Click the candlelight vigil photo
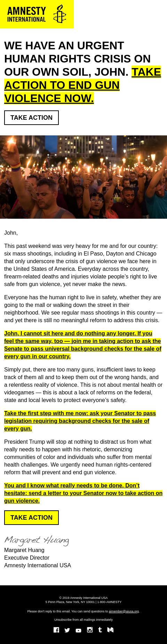The width and height of the screenshot is (167, 644). click(83, 177)
